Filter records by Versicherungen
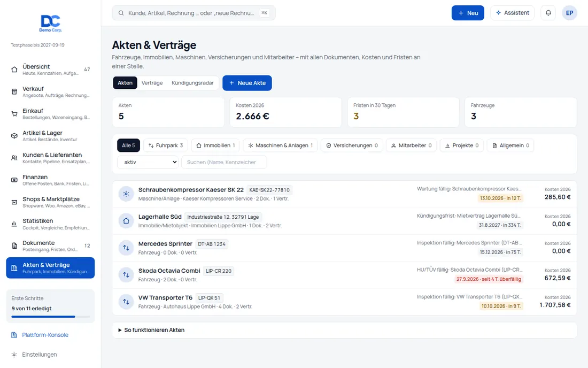This screenshot has height=368, width=588. coord(352,145)
